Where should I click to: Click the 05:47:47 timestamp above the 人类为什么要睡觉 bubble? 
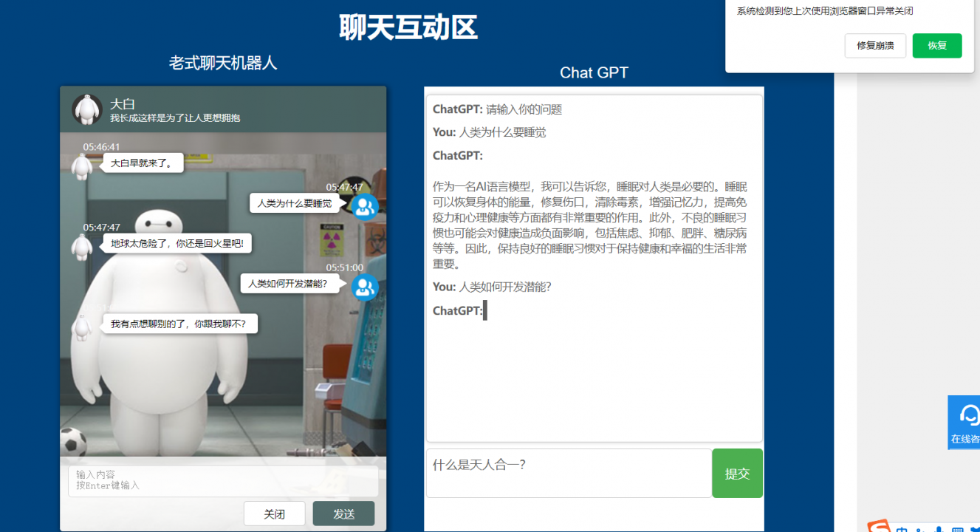(x=345, y=187)
